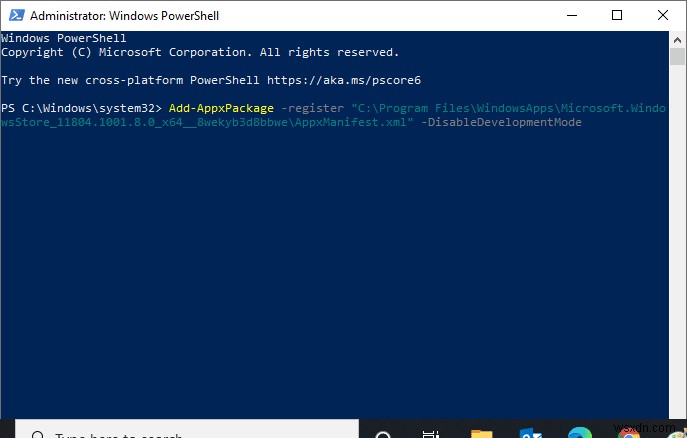
Task: Open Cortana circle icon on taskbar
Action: [382, 433]
